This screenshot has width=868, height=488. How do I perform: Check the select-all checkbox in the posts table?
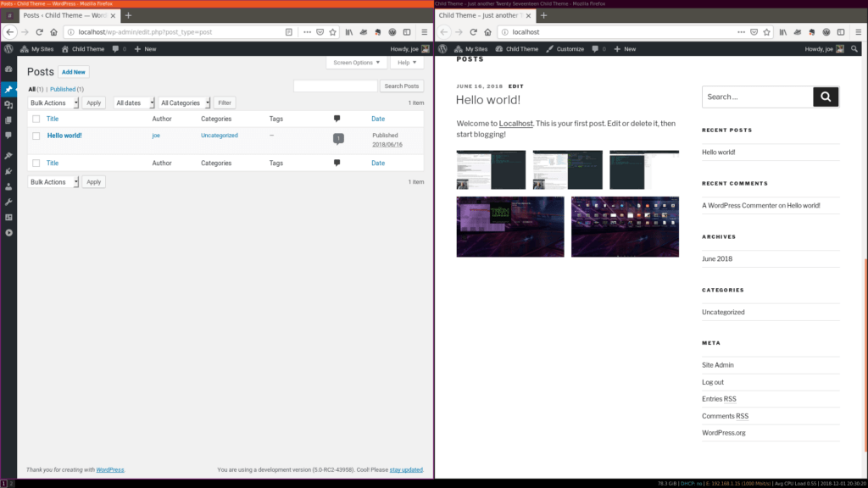click(x=36, y=118)
